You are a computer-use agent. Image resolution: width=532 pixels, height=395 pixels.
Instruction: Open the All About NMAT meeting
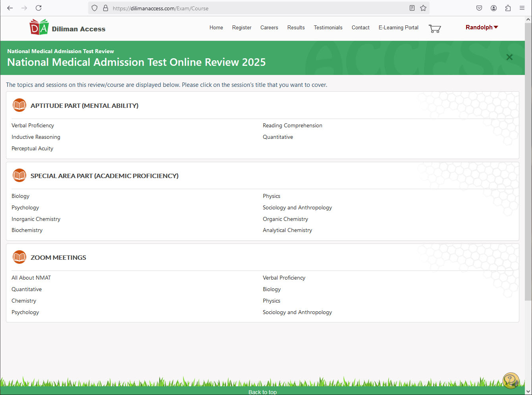31,278
